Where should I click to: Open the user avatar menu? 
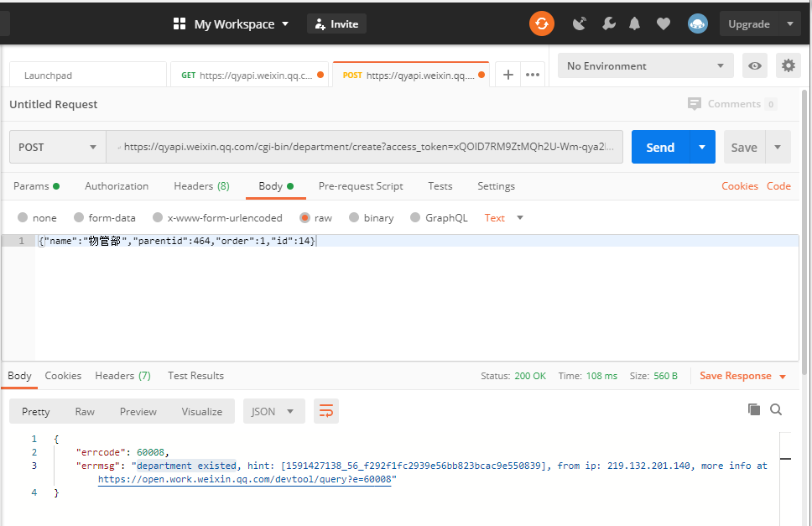(698, 23)
